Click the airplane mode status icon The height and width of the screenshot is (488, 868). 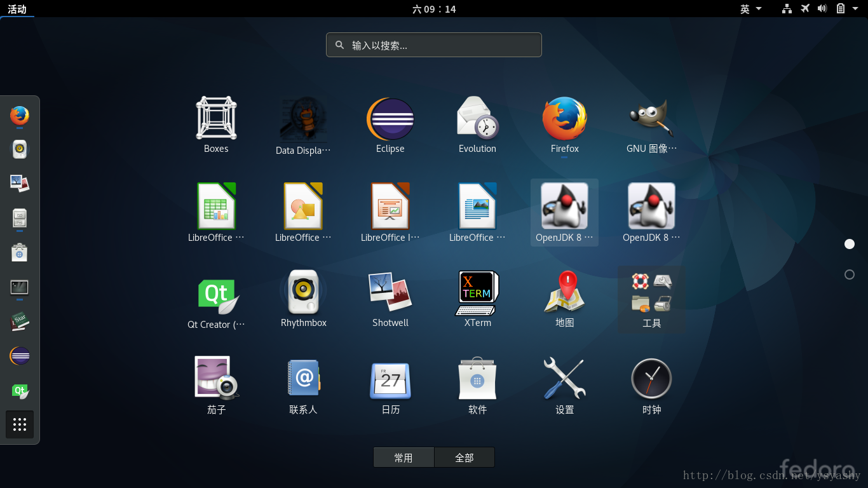pyautogui.click(x=805, y=9)
